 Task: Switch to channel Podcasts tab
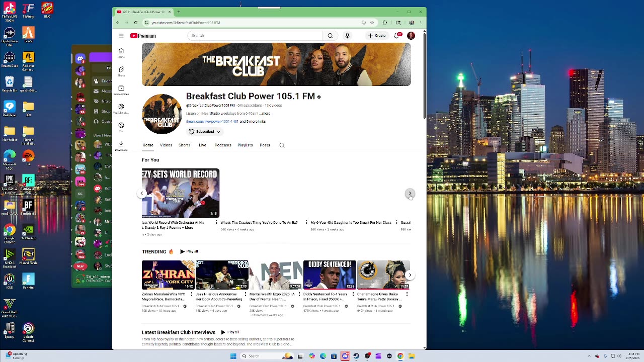[223, 145]
